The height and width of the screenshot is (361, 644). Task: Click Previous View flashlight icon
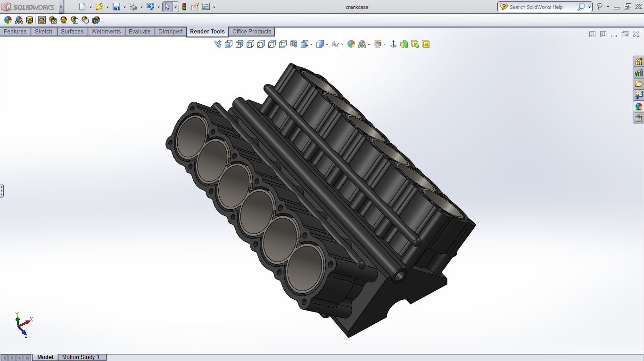click(217, 44)
